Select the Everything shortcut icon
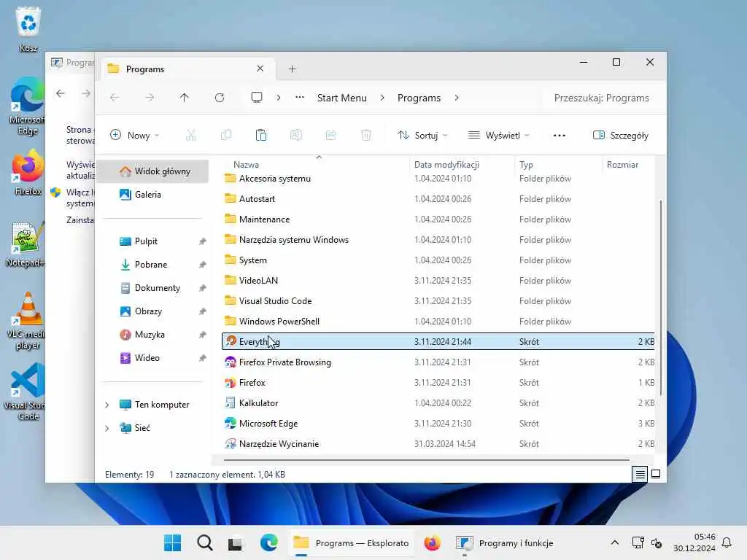The height and width of the screenshot is (560, 747). coord(231,341)
